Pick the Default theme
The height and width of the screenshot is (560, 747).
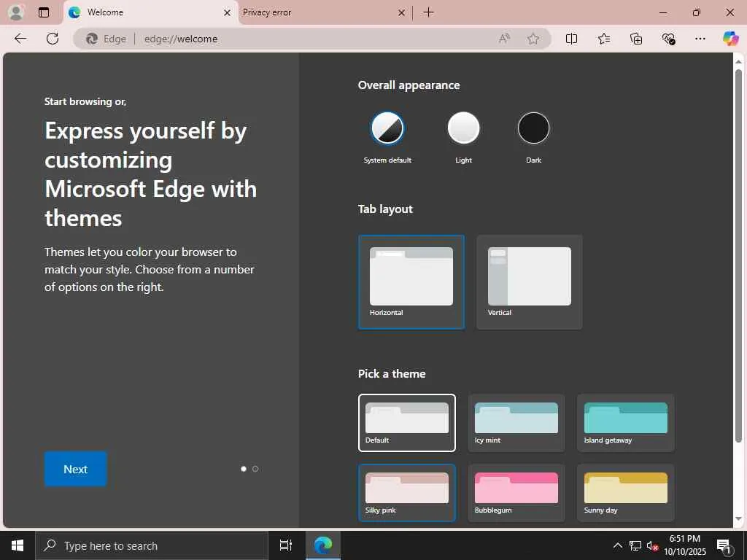point(407,423)
